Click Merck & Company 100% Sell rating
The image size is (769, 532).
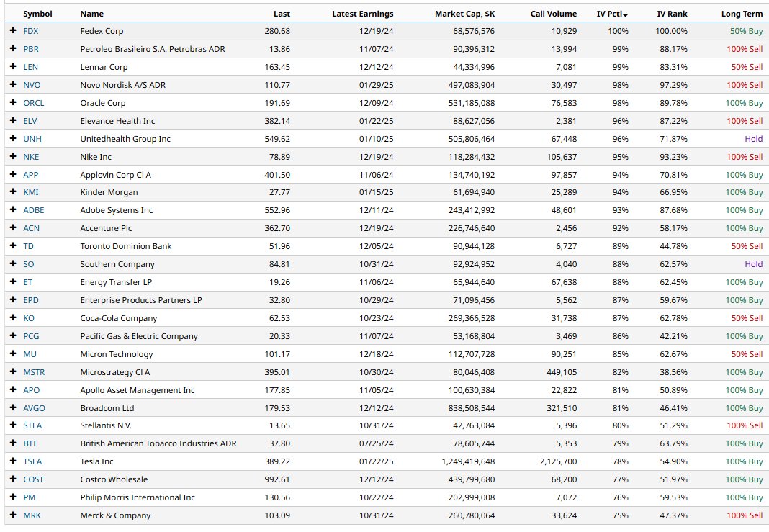[x=745, y=515]
